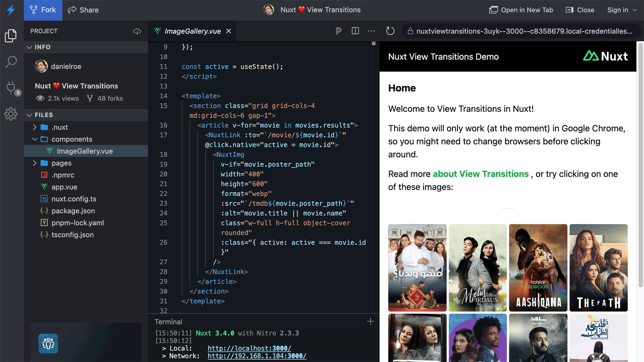Viewport: 644px width, 362px height.
Task: Reload the preview with refresh icon
Action: coord(390,31)
